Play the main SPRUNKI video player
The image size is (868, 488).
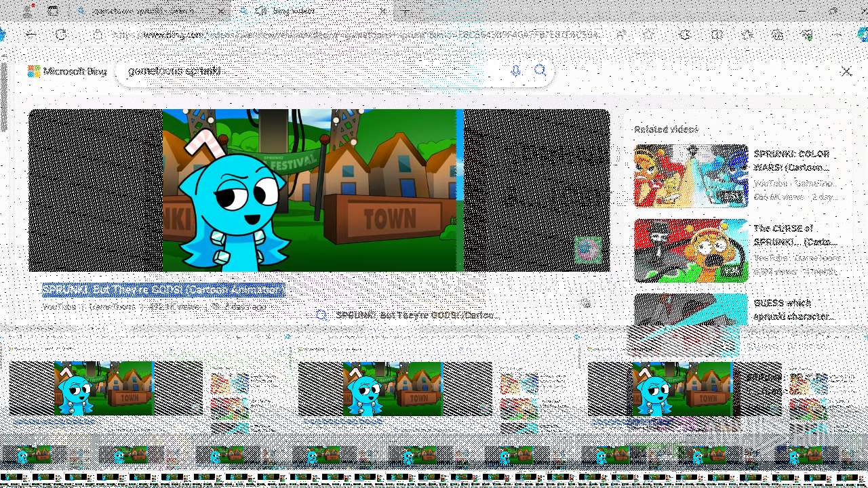319,190
